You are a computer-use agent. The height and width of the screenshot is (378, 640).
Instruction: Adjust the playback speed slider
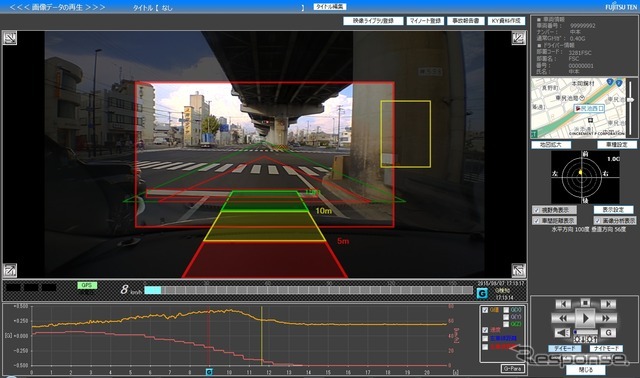click(585, 332)
